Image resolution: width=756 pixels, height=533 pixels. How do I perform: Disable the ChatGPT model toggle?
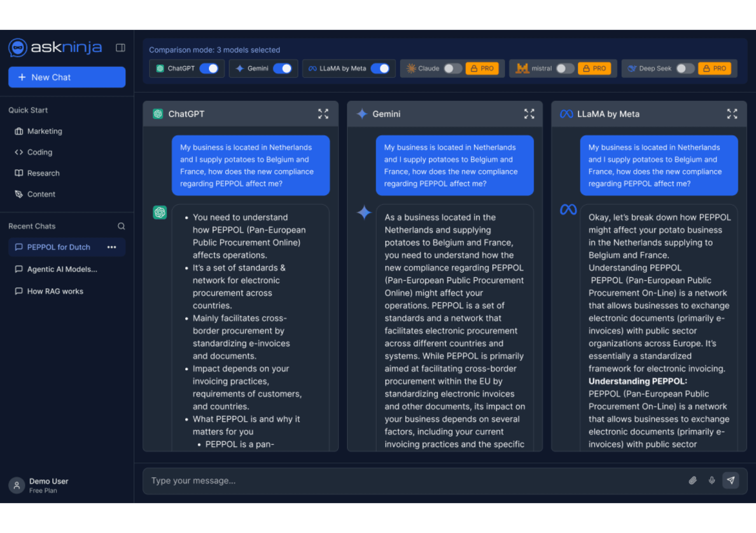(209, 68)
